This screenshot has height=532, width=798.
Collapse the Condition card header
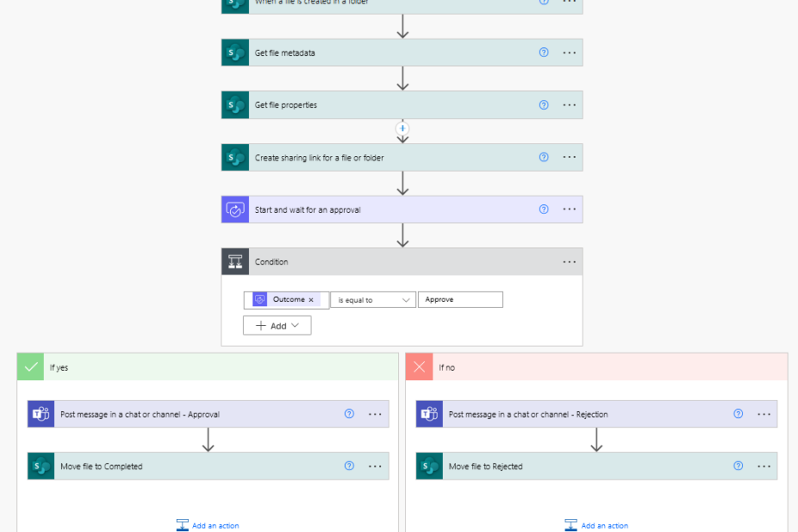402,262
